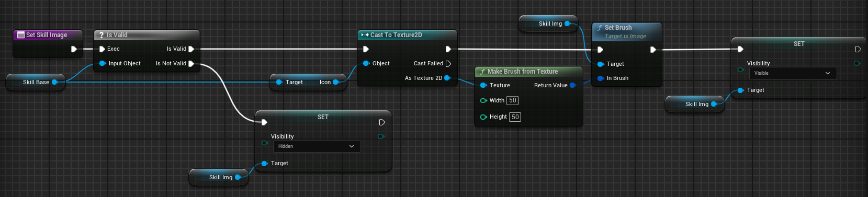
Task: Click the output pin of Skill Img near Set Brush
Action: click(x=567, y=24)
